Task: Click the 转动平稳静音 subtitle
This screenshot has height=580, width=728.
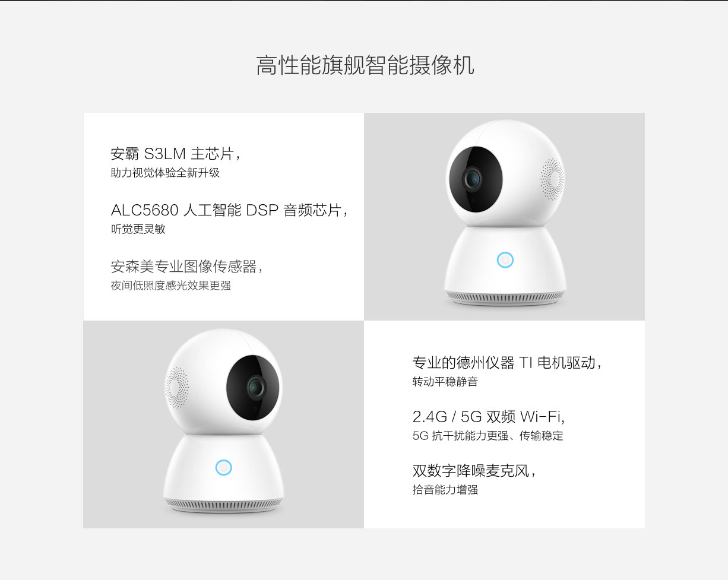Action: tap(445, 382)
